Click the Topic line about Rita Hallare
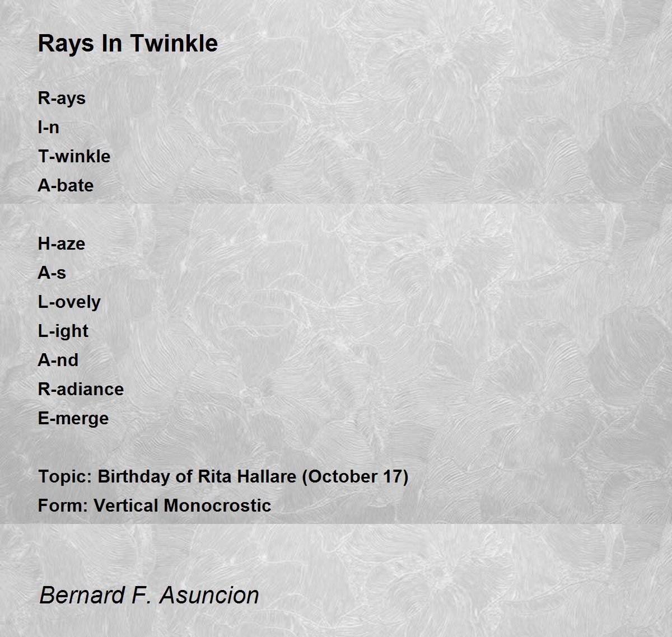Screen dimensions: 672x637 point(223,476)
